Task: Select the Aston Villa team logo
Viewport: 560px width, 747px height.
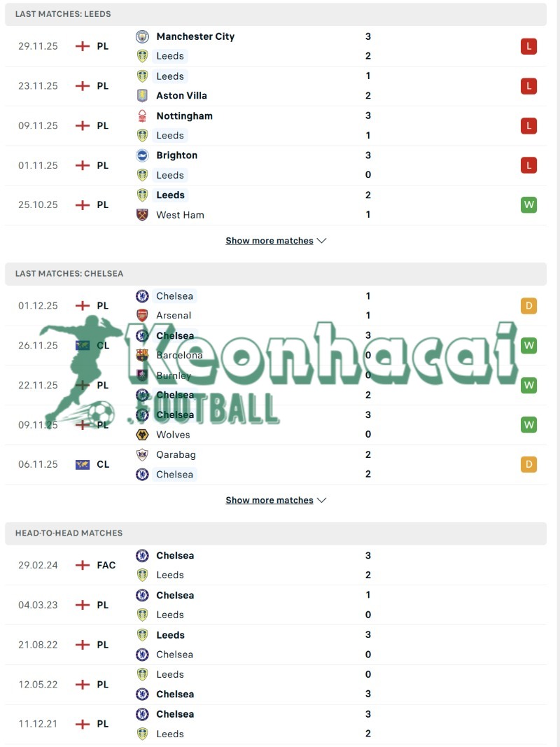Action: pyautogui.click(x=142, y=95)
